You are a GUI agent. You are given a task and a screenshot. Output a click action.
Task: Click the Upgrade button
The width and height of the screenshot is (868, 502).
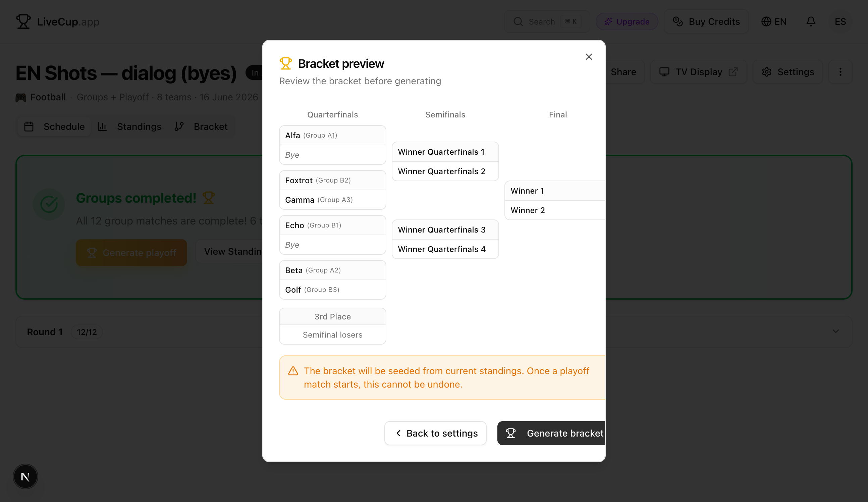click(627, 21)
